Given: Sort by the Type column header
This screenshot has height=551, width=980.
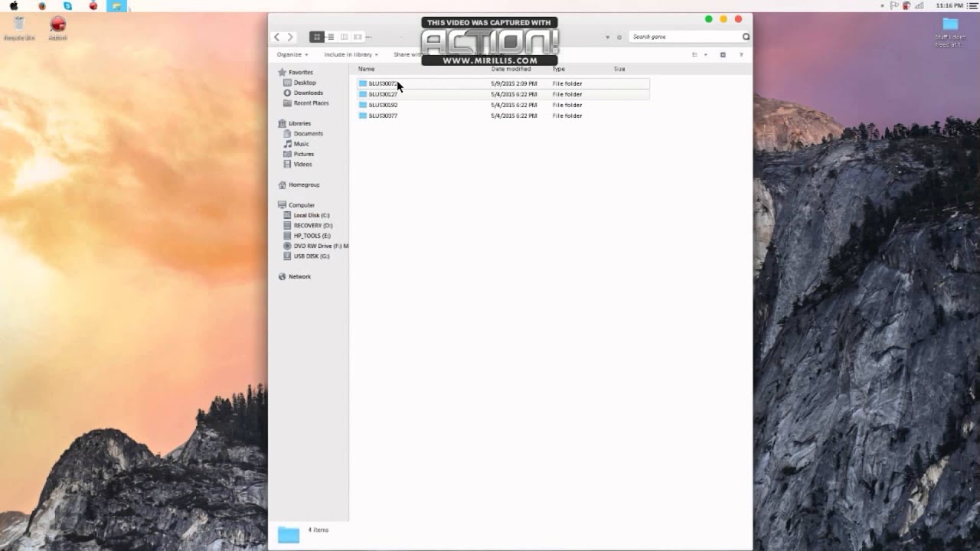Looking at the screenshot, I should (559, 69).
